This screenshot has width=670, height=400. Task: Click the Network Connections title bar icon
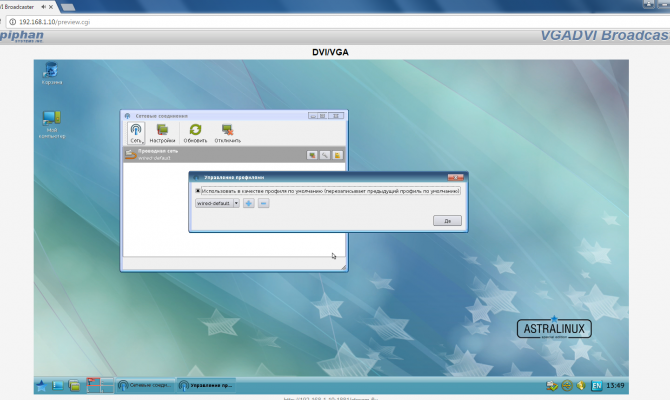(x=127, y=116)
